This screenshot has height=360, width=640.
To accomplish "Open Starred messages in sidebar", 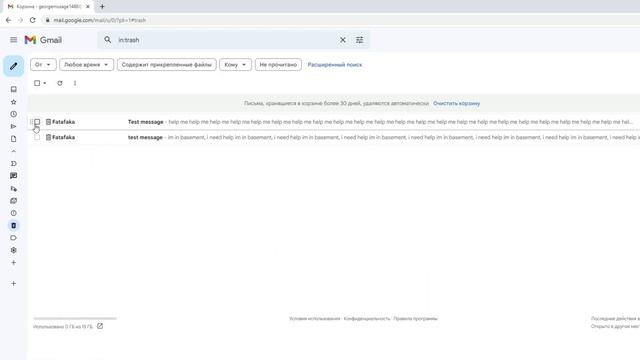I will click(13, 102).
